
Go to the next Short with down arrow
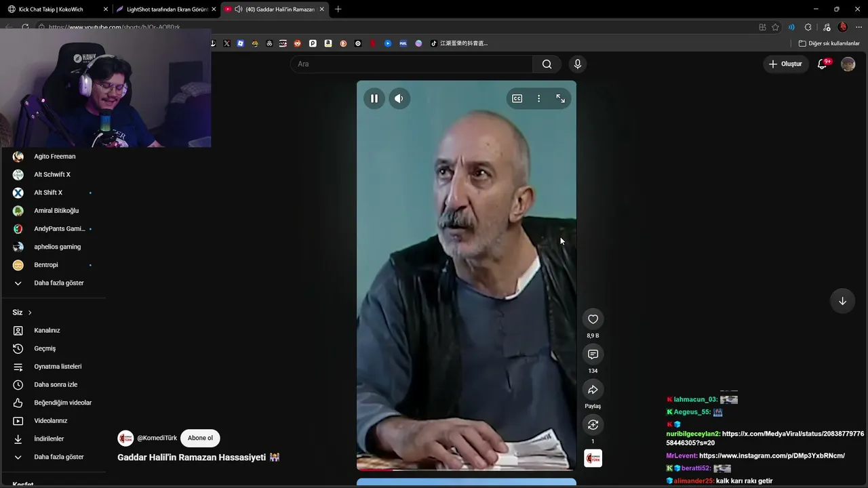[x=842, y=301]
